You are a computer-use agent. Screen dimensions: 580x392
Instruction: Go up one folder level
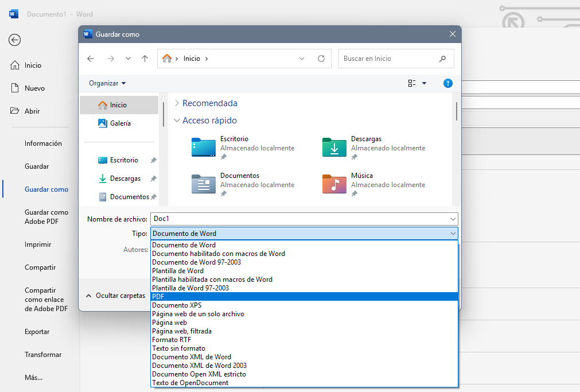pyautogui.click(x=145, y=59)
